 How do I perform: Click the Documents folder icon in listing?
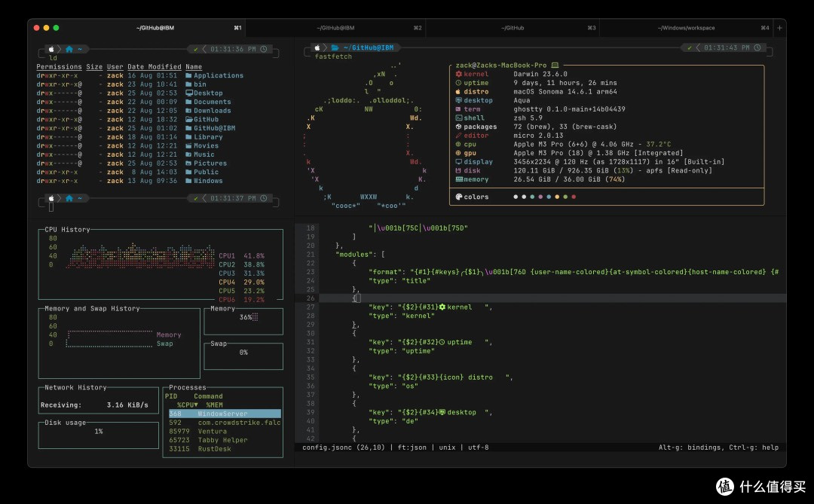point(188,102)
